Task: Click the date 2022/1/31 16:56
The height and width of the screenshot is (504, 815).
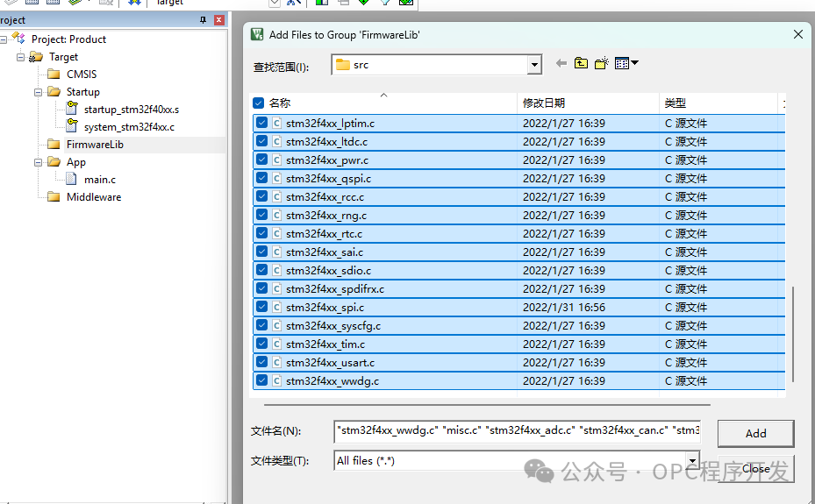Action: click(564, 308)
